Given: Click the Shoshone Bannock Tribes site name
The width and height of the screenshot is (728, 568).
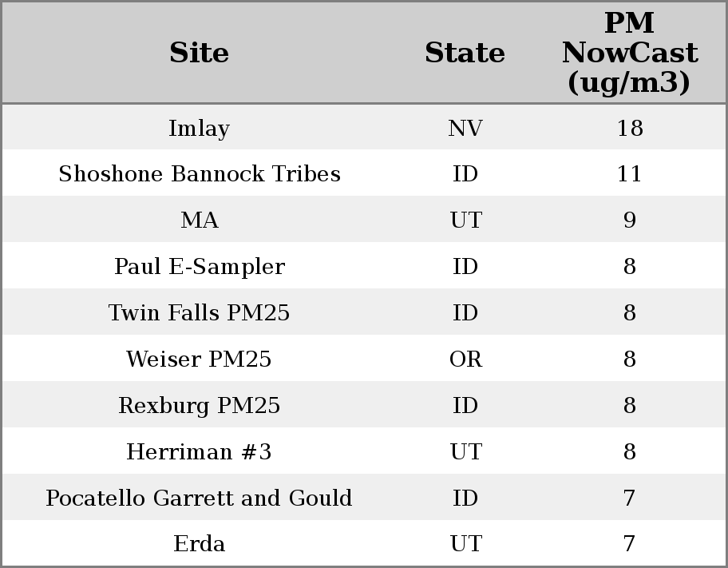Looking at the screenshot, I should click(x=199, y=174).
